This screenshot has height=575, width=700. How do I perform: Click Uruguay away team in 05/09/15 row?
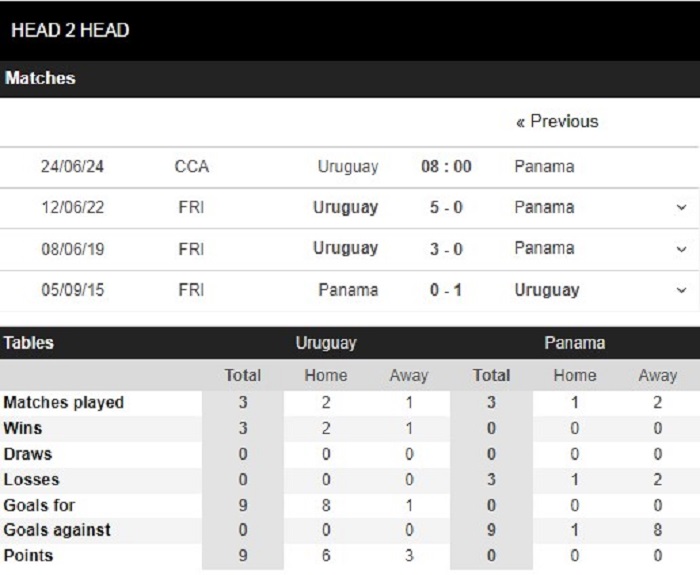(547, 291)
